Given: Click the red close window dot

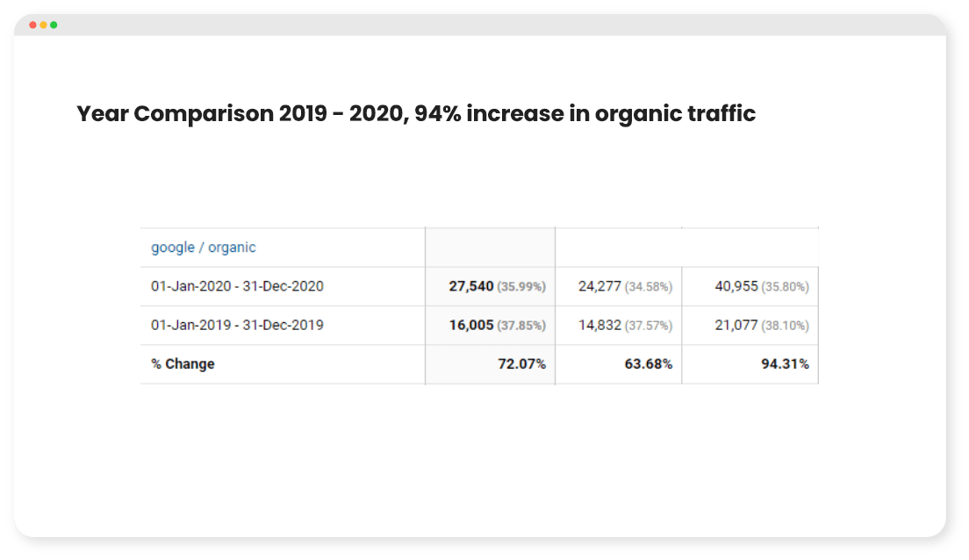Looking at the screenshot, I should [x=32, y=25].
